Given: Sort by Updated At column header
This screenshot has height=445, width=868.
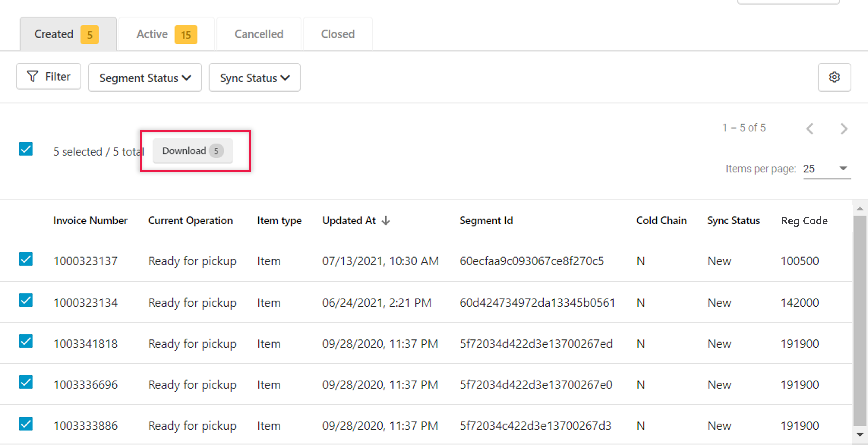Looking at the screenshot, I should coord(349,221).
